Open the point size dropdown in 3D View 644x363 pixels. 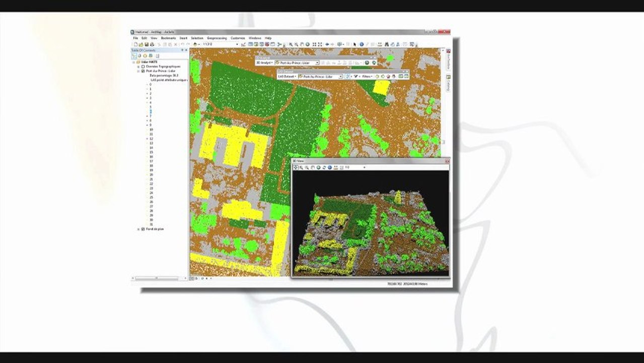coord(365,167)
